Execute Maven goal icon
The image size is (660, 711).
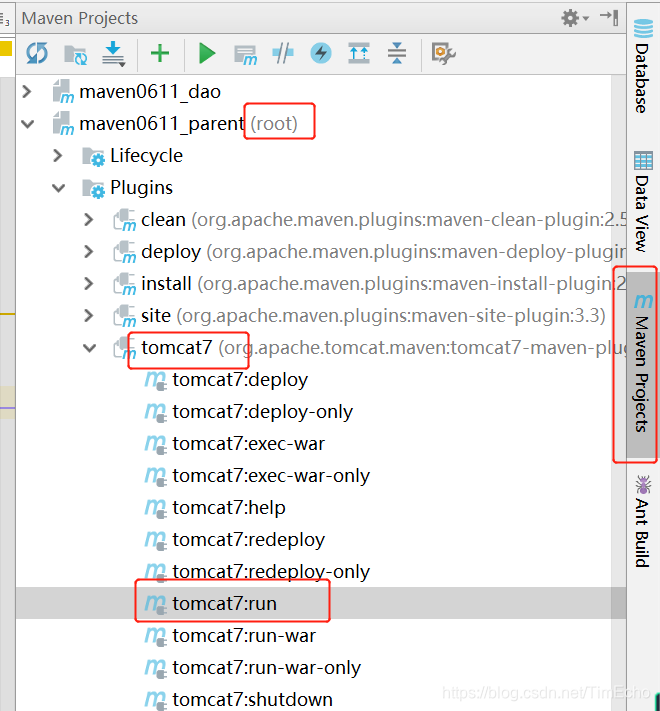pyautogui.click(x=245, y=55)
